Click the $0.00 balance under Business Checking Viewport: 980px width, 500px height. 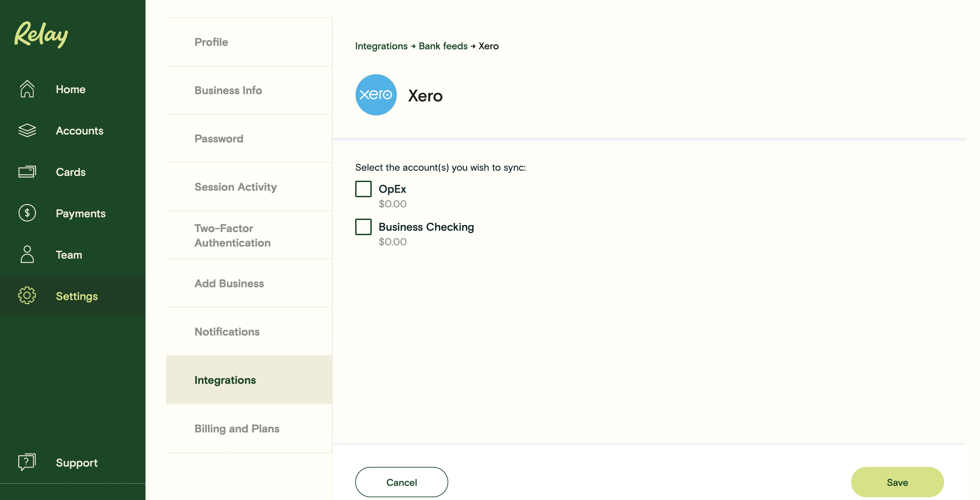click(x=393, y=242)
